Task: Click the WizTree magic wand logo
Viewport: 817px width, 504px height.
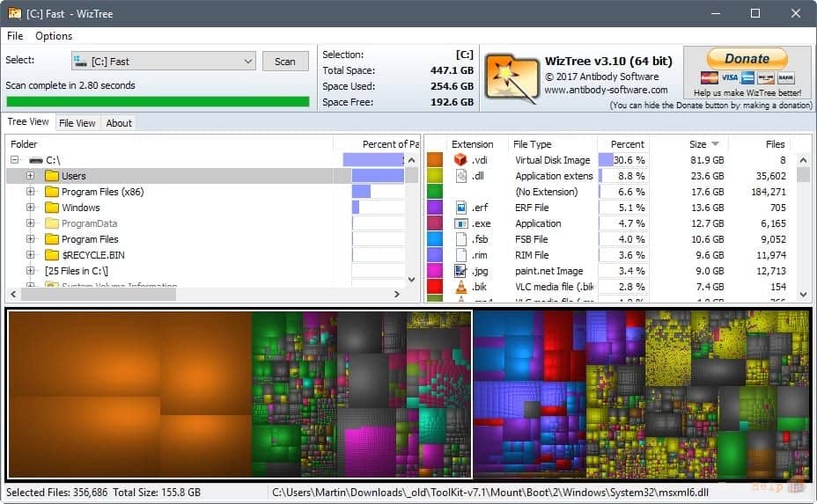Action: tap(512, 78)
